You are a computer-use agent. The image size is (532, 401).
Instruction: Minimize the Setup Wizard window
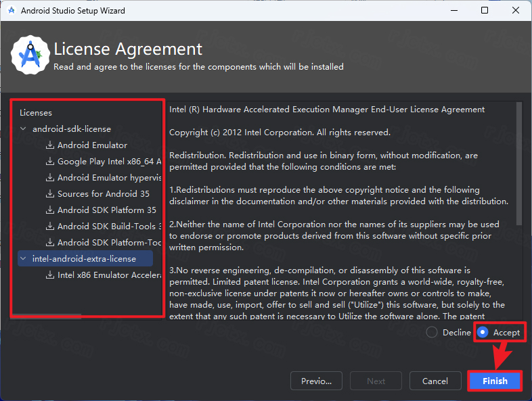click(454, 11)
